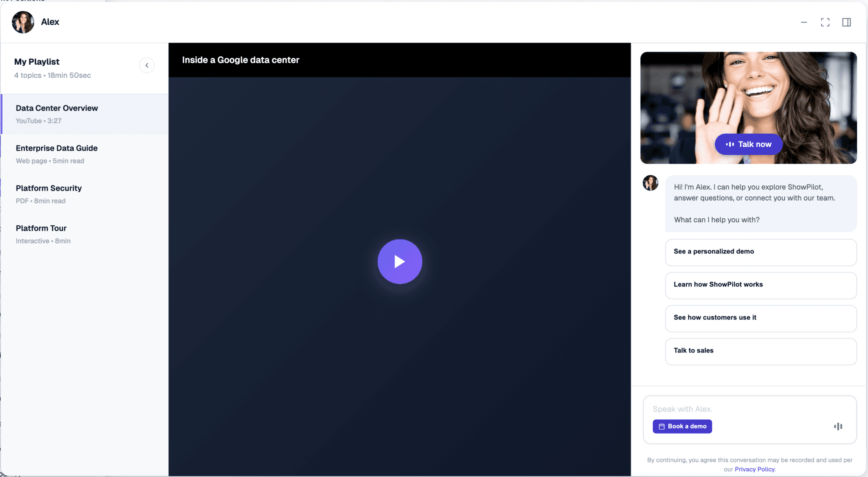
Task: Minimize the ShowPilot widget
Action: point(804,22)
